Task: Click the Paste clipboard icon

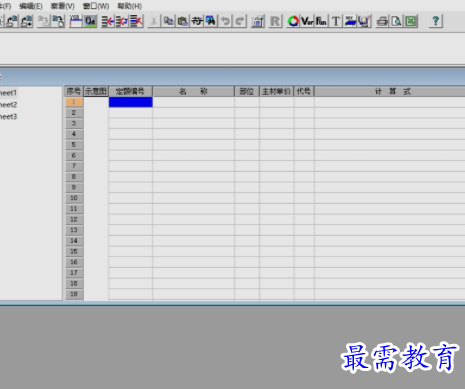Action: [x=183, y=21]
